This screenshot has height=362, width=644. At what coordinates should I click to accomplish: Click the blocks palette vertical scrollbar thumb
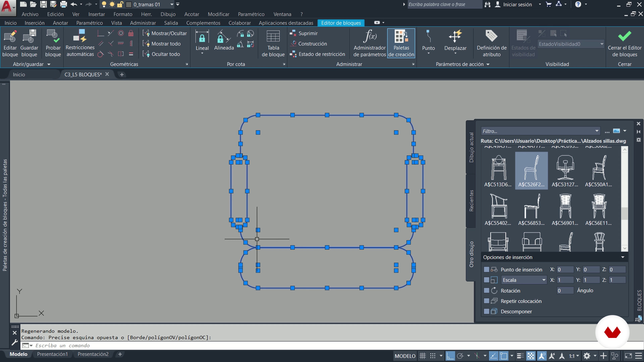(625, 214)
